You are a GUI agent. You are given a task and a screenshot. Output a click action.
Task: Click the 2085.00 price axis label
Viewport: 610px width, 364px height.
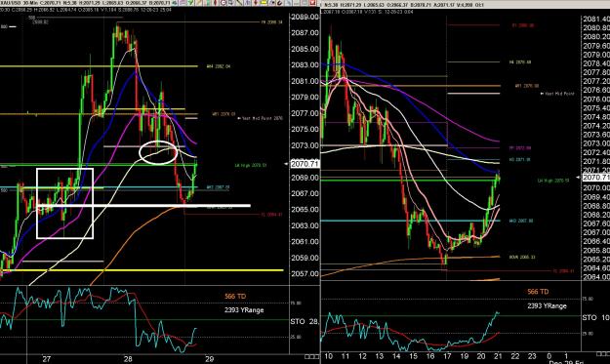(305, 50)
